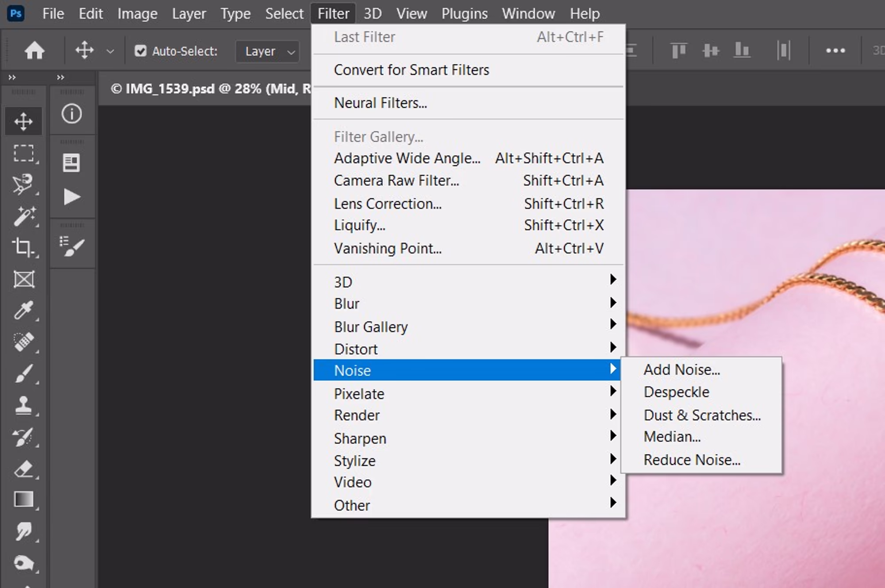Select the Crop tool
This screenshot has width=885, height=588.
23,247
